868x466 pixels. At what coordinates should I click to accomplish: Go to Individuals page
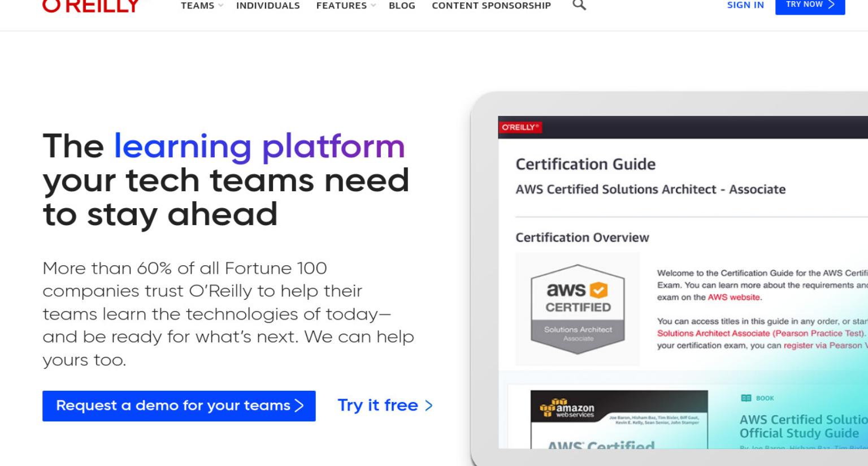pos(268,6)
